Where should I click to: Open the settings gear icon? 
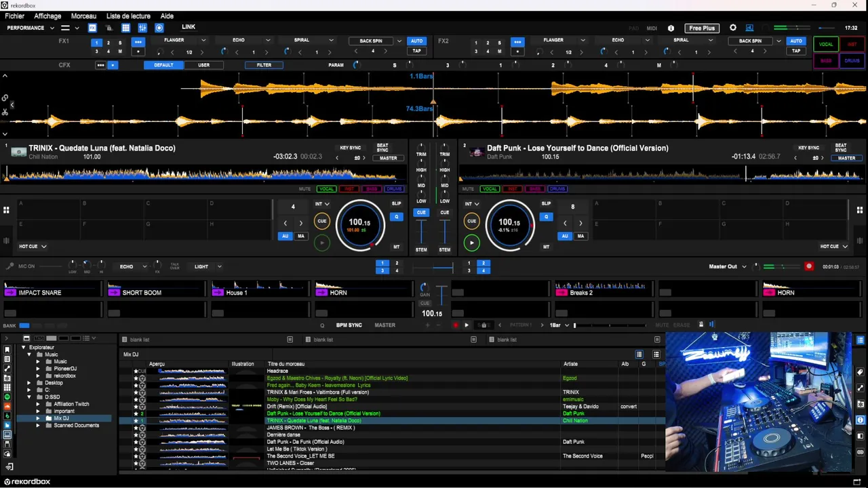click(x=733, y=28)
